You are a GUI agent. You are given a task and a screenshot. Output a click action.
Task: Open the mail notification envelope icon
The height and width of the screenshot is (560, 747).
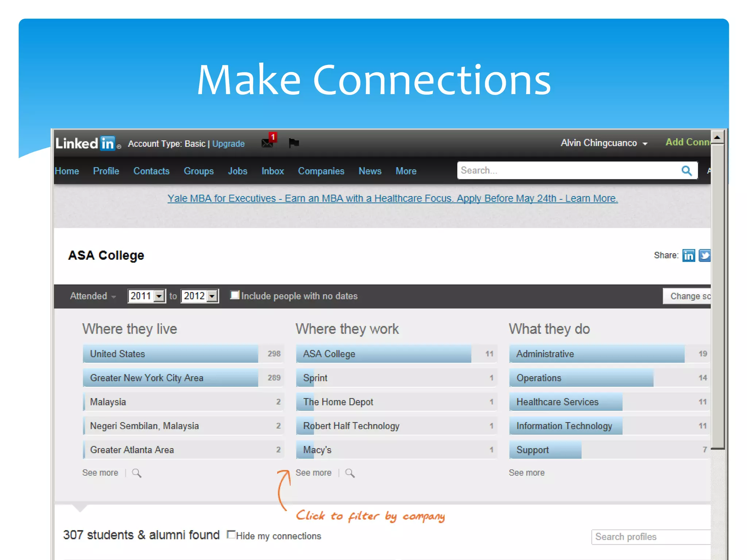pos(268,143)
